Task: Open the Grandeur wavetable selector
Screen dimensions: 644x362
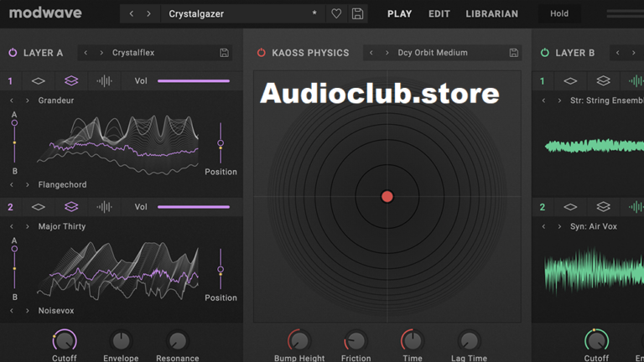Action: (x=56, y=101)
